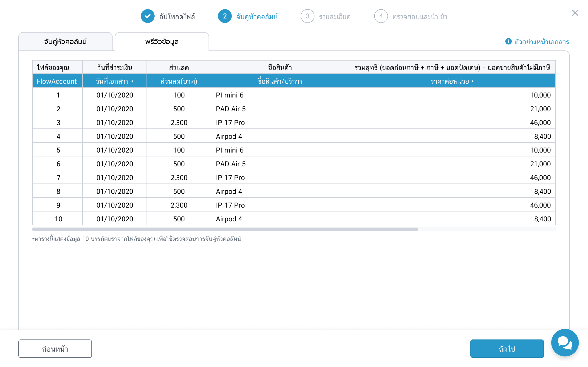Close the import dialog with X
The width and height of the screenshot is (588, 367).
pyautogui.click(x=575, y=13)
